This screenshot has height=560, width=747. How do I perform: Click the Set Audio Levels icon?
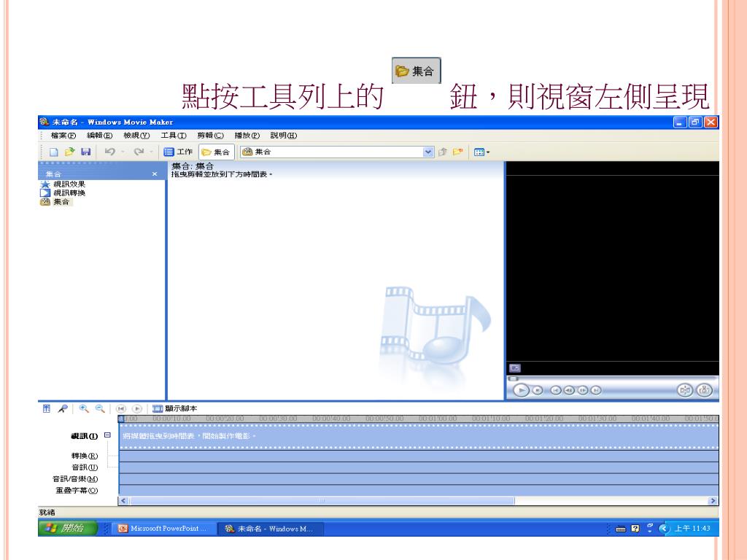coord(46,408)
